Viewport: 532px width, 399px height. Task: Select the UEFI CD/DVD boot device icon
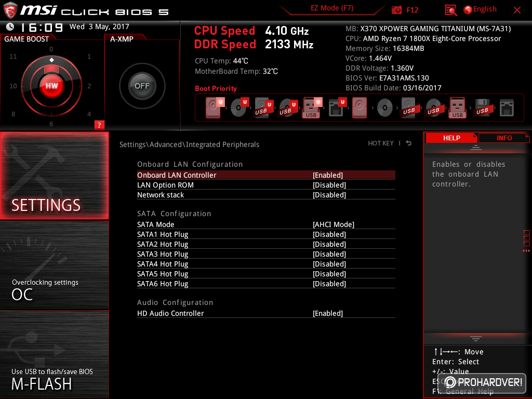pyautogui.click(x=240, y=108)
